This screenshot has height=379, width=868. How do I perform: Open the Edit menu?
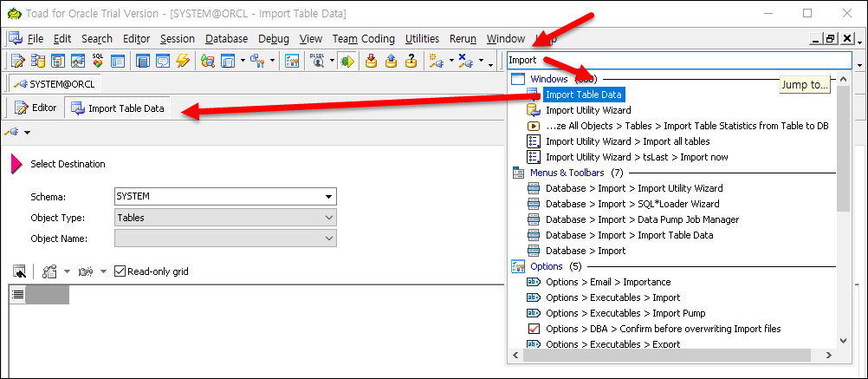(x=62, y=39)
